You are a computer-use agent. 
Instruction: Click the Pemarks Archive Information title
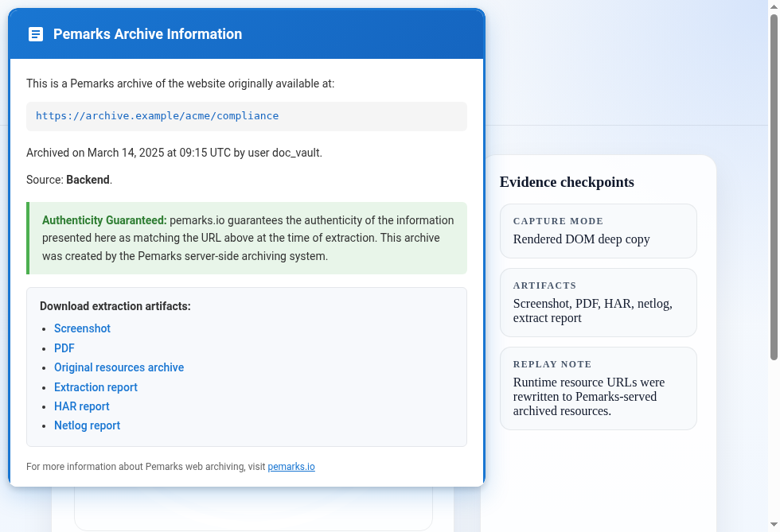tap(148, 34)
